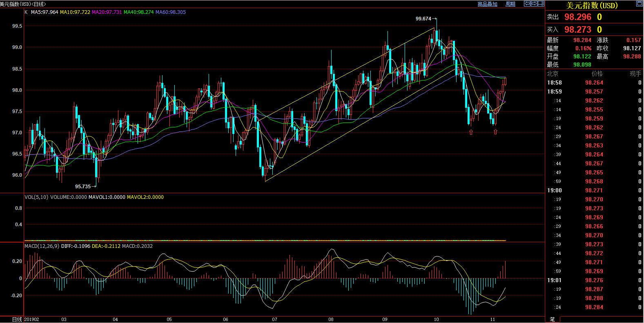Click the MACD:0.2032 value
Screen dimensions: 644x323
(138, 246)
